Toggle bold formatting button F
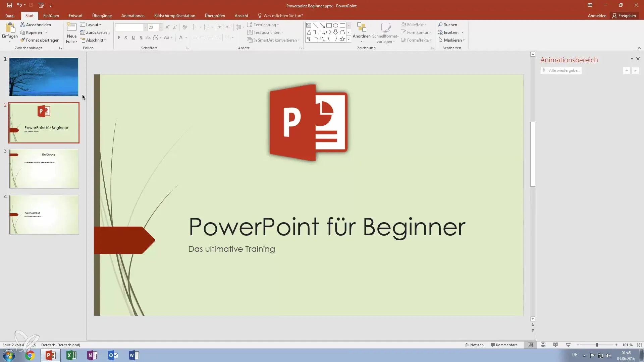The image size is (644, 362). (119, 38)
